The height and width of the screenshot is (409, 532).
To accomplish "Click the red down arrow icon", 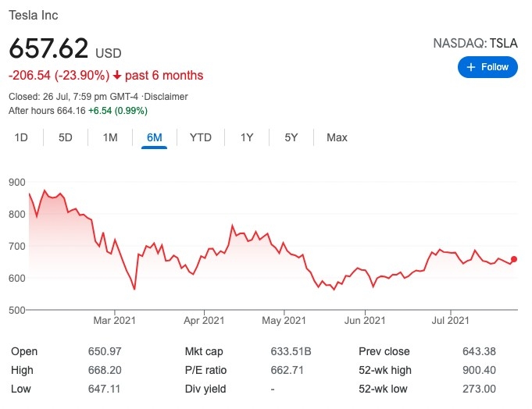I will pyautogui.click(x=117, y=75).
